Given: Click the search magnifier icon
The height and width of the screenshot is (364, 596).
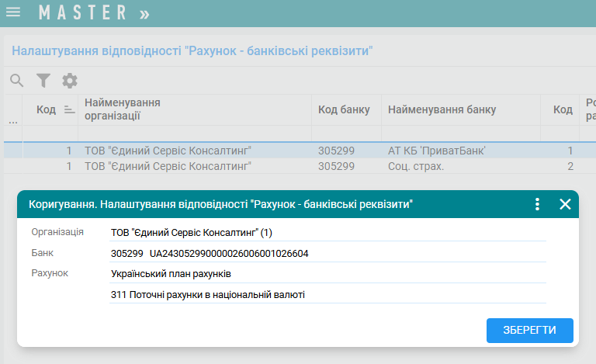Looking at the screenshot, I should 16,80.
